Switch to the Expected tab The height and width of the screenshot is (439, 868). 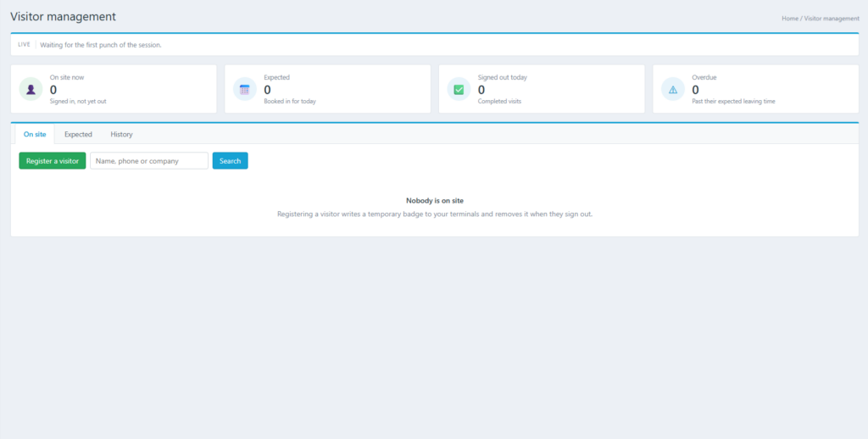coord(78,134)
